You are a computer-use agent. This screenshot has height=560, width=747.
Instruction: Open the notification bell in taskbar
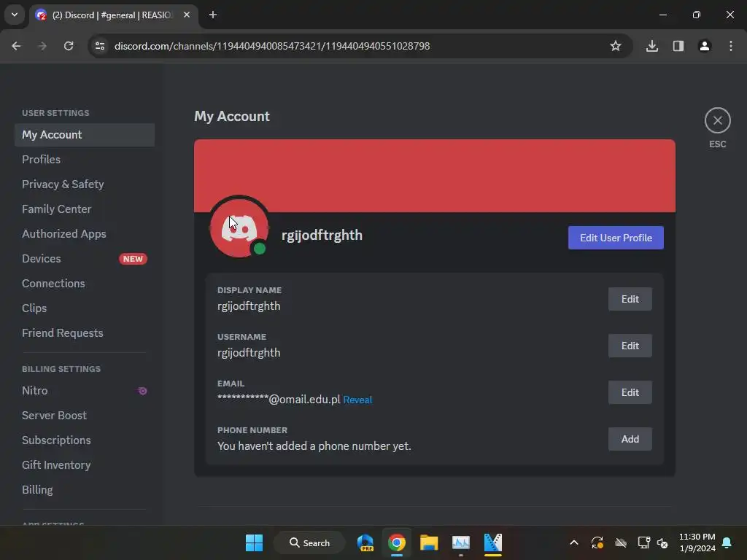(727, 542)
